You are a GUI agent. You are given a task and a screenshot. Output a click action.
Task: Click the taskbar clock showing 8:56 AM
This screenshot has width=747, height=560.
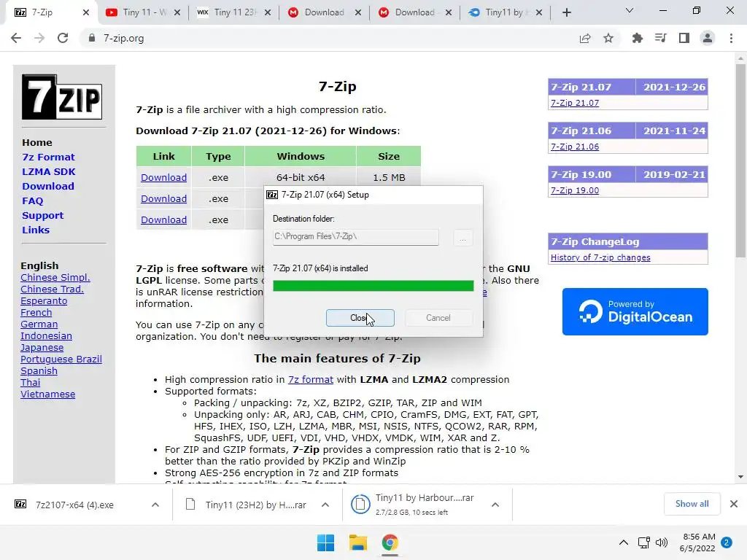coord(697,542)
